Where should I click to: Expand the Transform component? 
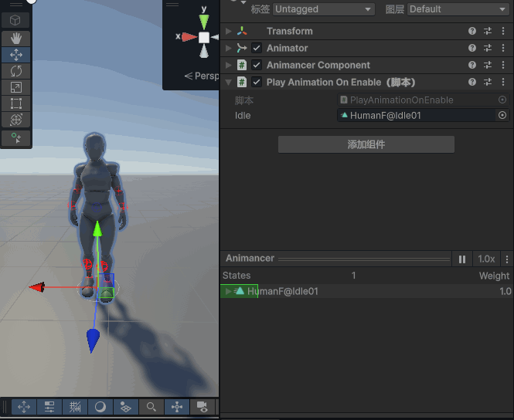pos(229,31)
